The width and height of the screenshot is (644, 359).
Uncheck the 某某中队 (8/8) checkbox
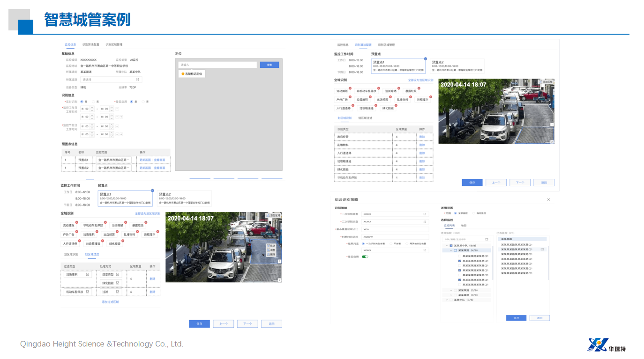click(451, 246)
